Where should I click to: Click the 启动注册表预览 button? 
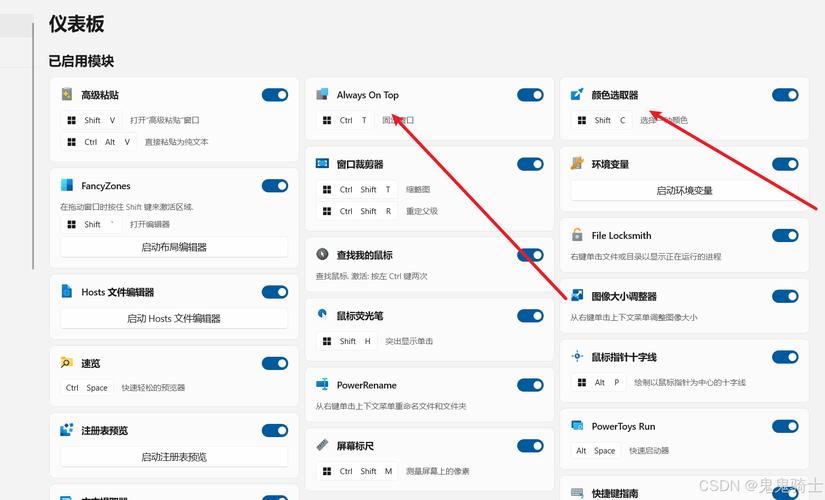coord(174,457)
